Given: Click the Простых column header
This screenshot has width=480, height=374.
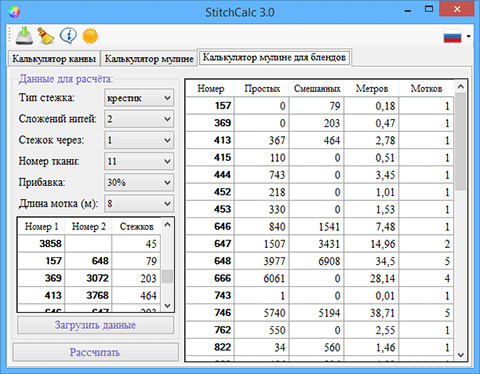Looking at the screenshot, I should pyautogui.click(x=262, y=89).
